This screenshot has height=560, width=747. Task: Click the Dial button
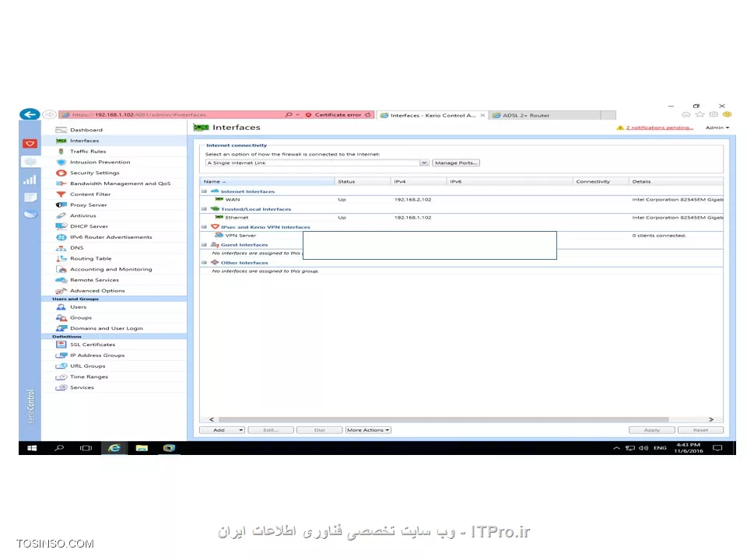pos(320,430)
